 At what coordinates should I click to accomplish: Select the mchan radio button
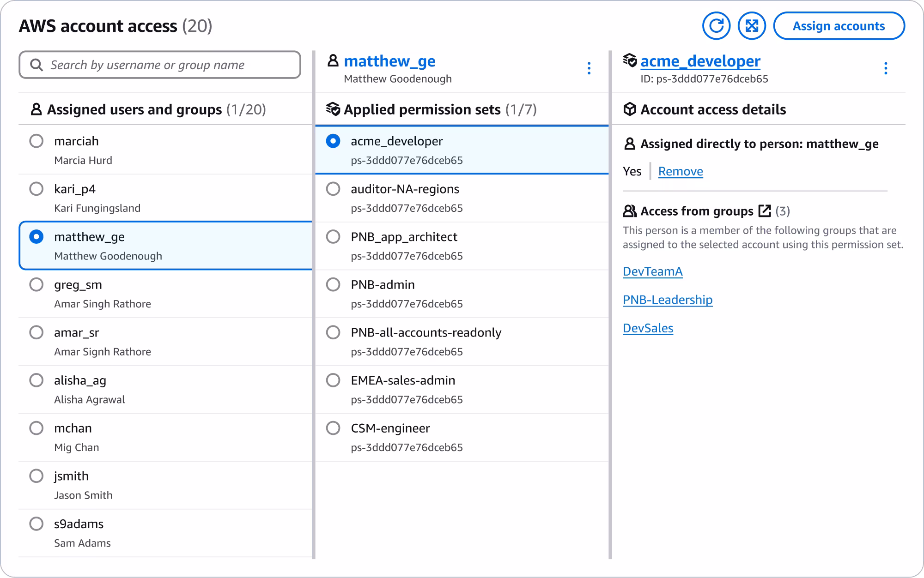pyautogui.click(x=36, y=428)
